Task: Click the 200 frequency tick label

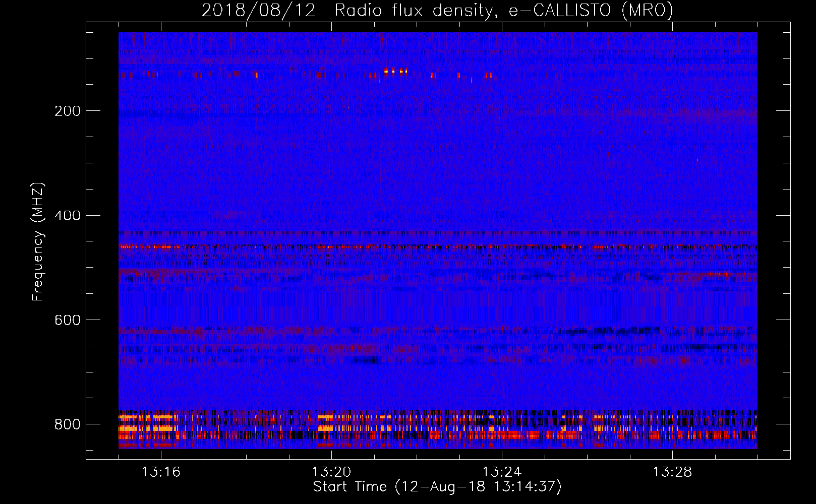Action: (68, 111)
